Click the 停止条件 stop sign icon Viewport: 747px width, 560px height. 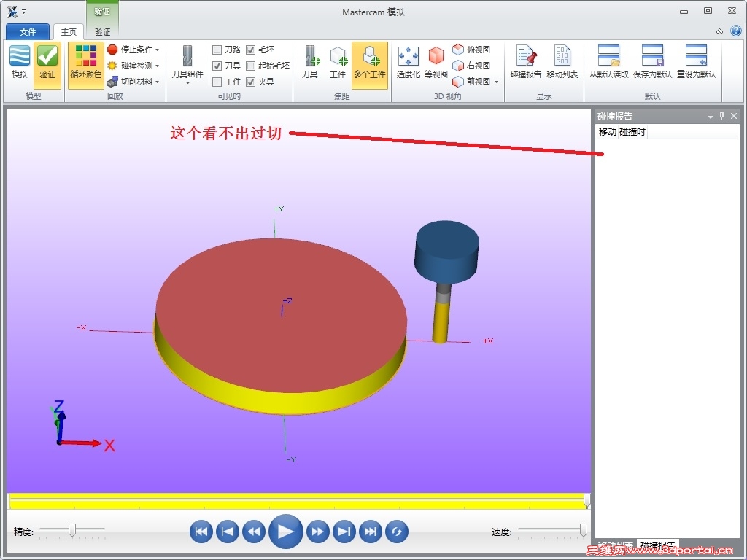click(x=112, y=50)
